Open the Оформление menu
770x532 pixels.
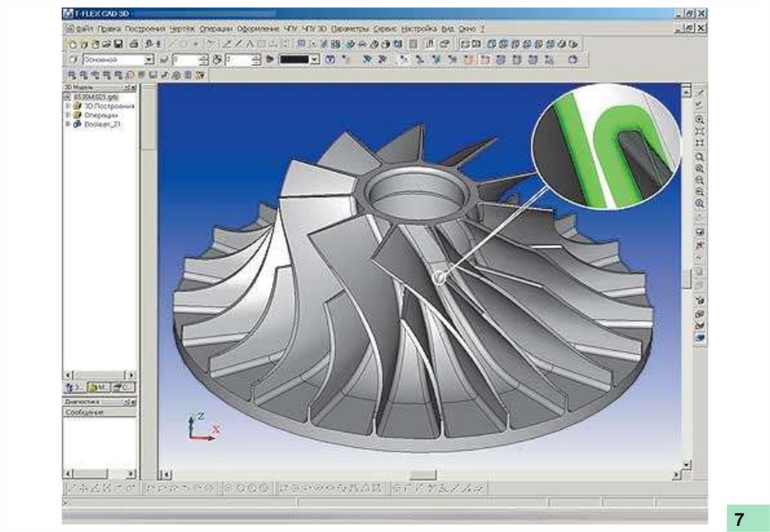[x=258, y=29]
